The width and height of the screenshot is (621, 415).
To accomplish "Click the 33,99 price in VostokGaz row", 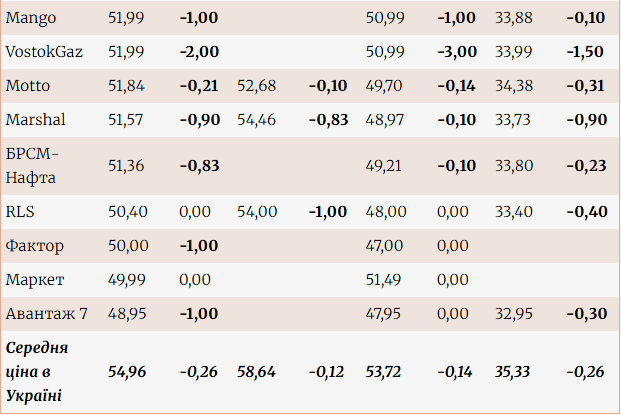I will (515, 51).
